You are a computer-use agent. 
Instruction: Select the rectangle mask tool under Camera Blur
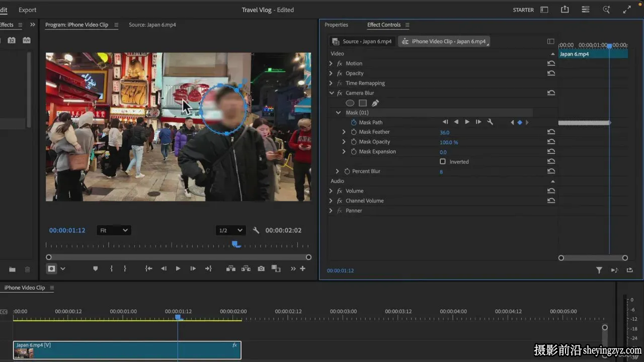(362, 103)
